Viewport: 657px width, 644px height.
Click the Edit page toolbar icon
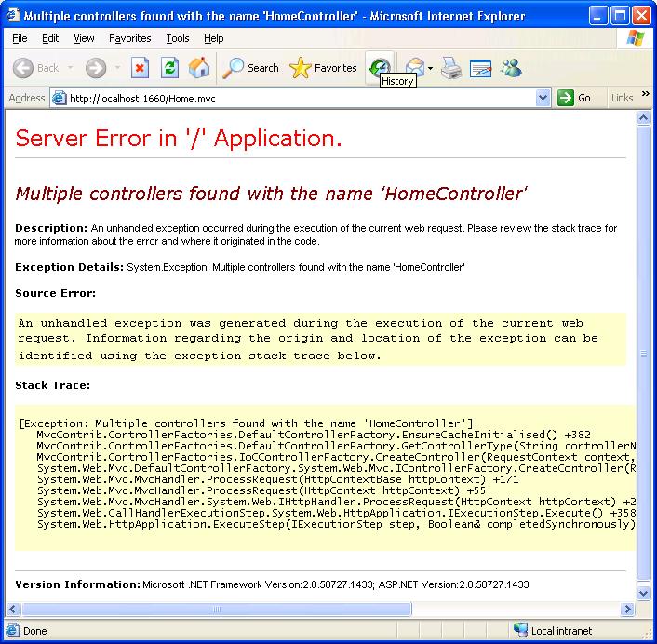tap(480, 68)
